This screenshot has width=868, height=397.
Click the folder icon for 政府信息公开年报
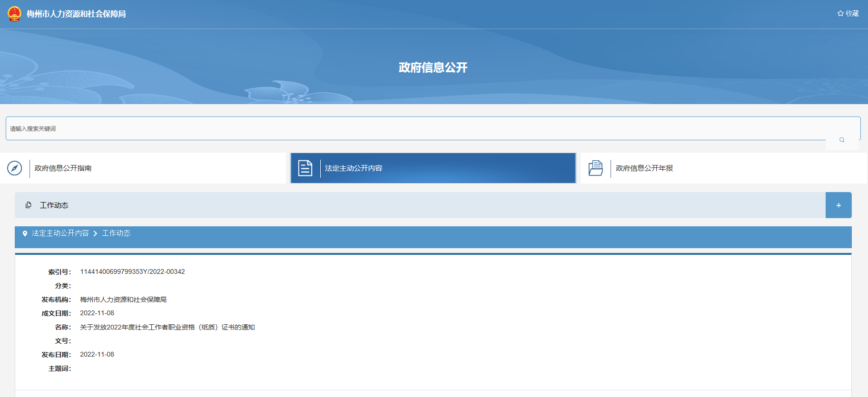pos(596,168)
